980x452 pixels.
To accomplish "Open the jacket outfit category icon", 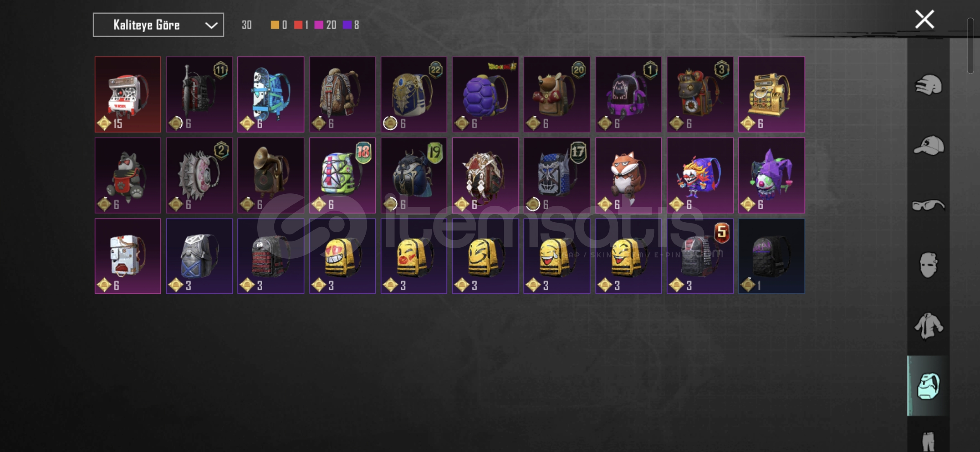I will click(928, 326).
